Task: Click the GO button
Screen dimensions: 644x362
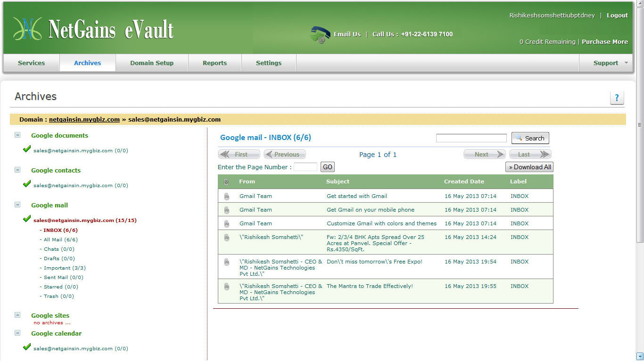Action: click(x=328, y=167)
